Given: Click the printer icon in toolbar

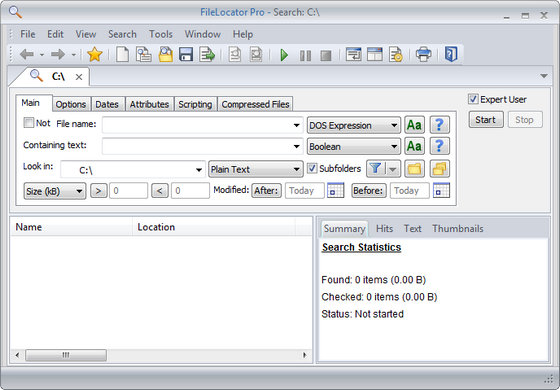Looking at the screenshot, I should click(x=424, y=55).
